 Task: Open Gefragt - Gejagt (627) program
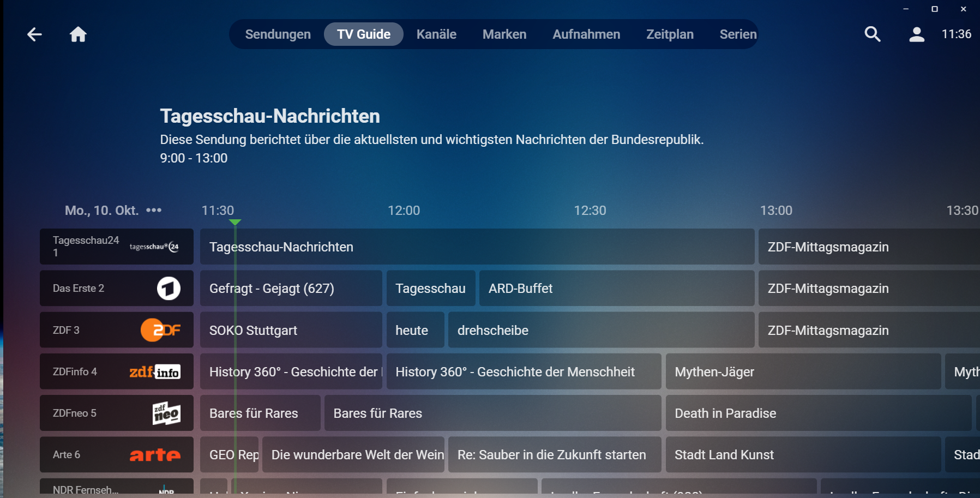[291, 289]
